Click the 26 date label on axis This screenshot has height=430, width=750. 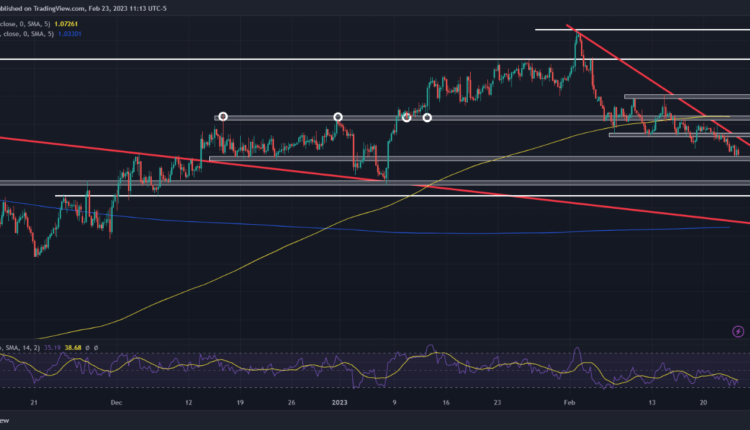(x=290, y=402)
